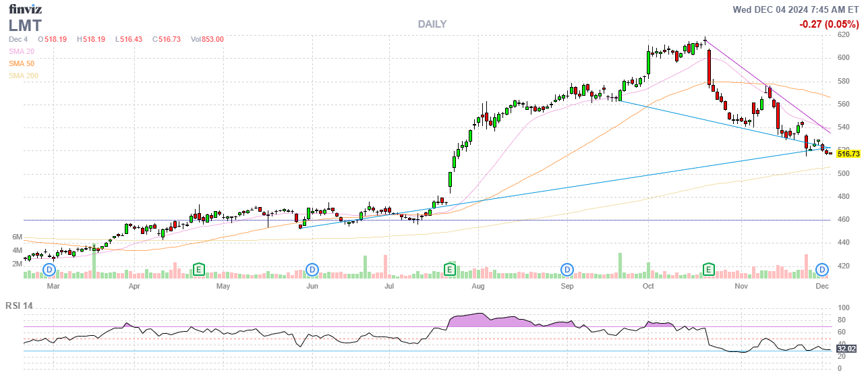Toggle the SMA 50 legend label
This screenshot has height=379, width=868.
(x=21, y=63)
